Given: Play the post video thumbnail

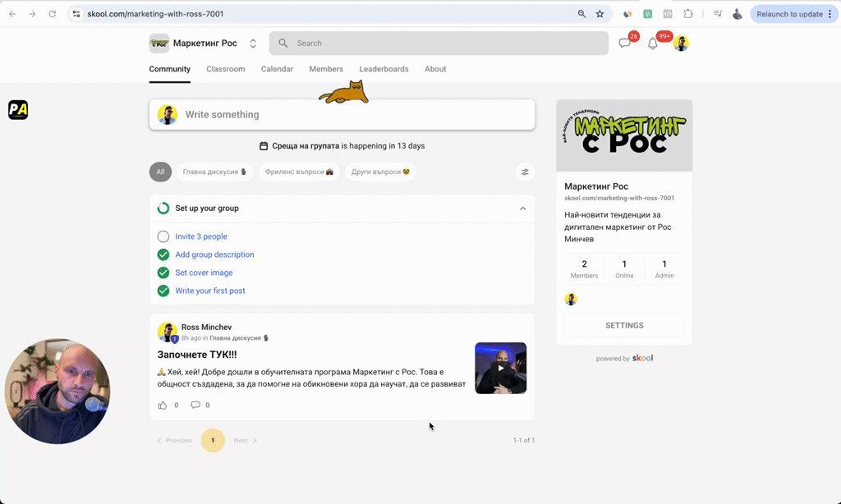Looking at the screenshot, I should click(500, 369).
